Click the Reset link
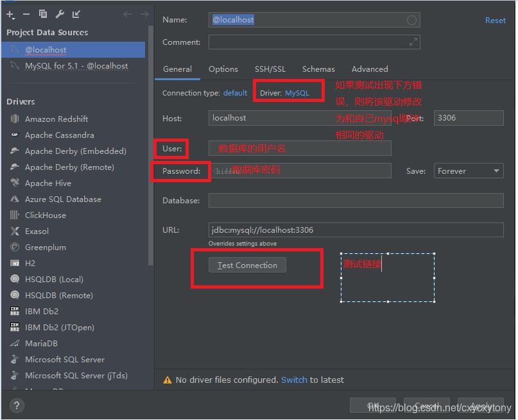 495,21
